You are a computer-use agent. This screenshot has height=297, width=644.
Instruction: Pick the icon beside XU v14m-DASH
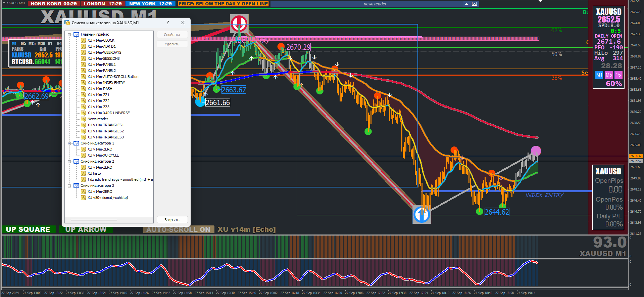pos(83,89)
